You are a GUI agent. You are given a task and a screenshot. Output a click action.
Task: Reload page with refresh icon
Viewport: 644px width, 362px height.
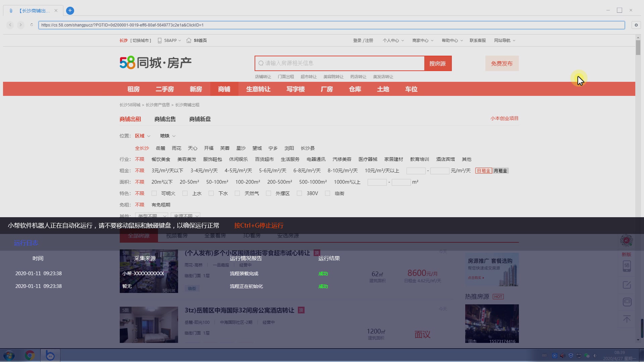point(32,25)
